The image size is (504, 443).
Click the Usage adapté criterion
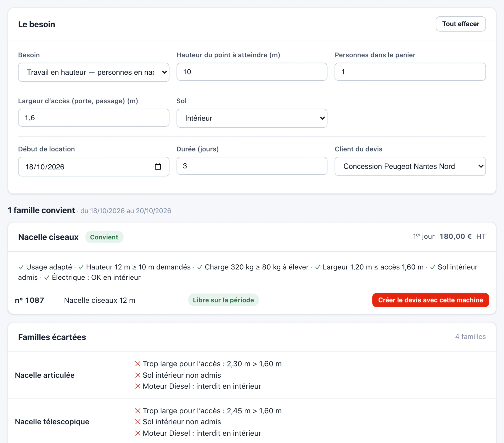pyautogui.click(x=45, y=267)
